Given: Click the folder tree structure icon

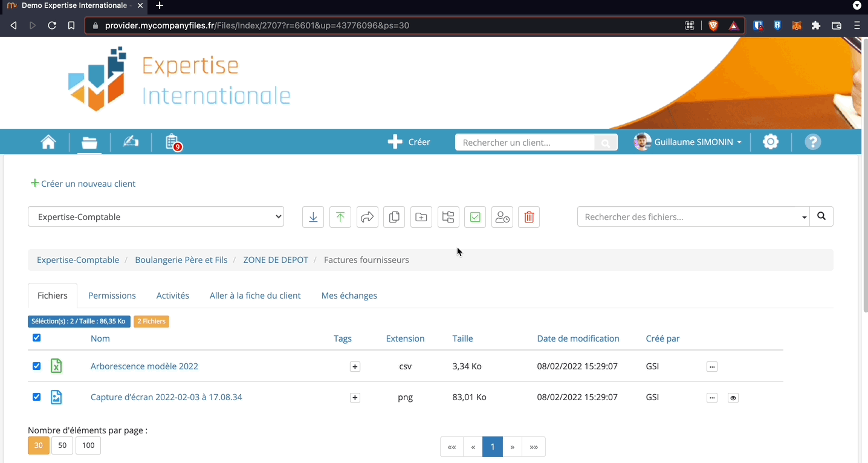Looking at the screenshot, I should tap(448, 217).
